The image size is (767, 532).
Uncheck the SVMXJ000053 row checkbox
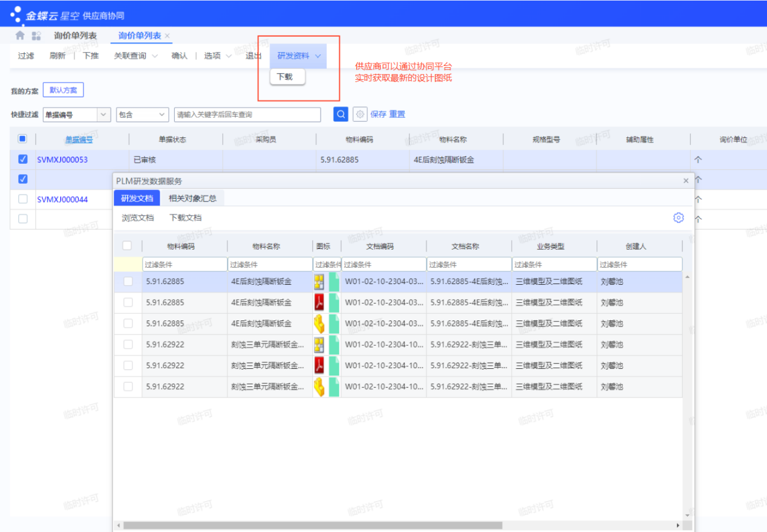coord(23,160)
